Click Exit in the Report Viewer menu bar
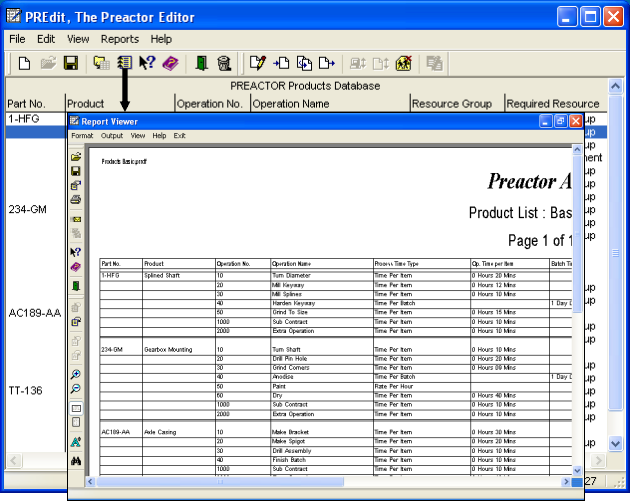The width and height of the screenshot is (630, 501). (x=179, y=136)
